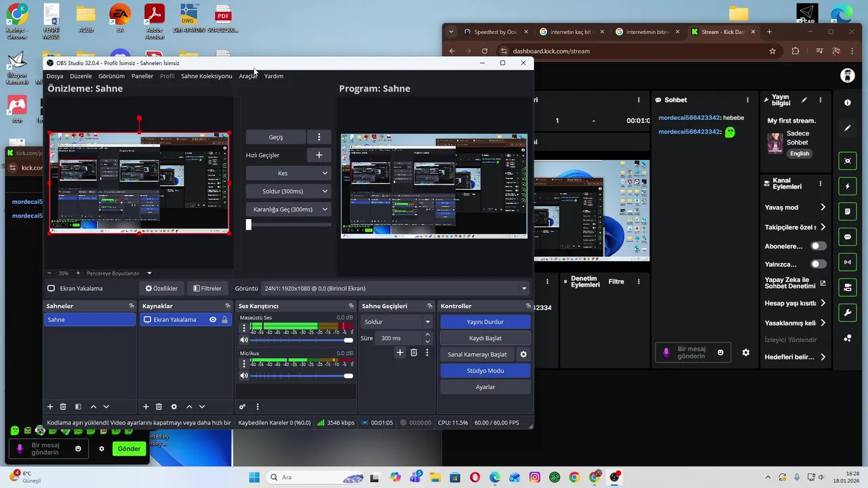Toggle visibility eye of Ekran Yakalama
The height and width of the screenshot is (488, 868).
[213, 320]
